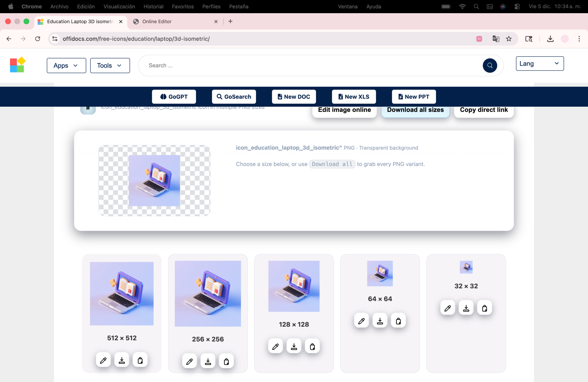Click the 512 × 512 laptop thumbnail
The height and width of the screenshot is (382, 588).
click(x=122, y=293)
